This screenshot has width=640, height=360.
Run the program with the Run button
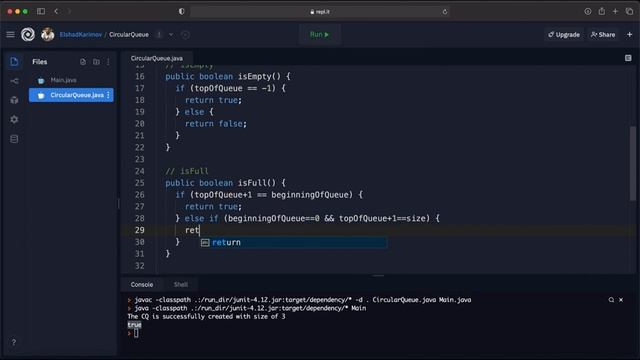tap(319, 35)
